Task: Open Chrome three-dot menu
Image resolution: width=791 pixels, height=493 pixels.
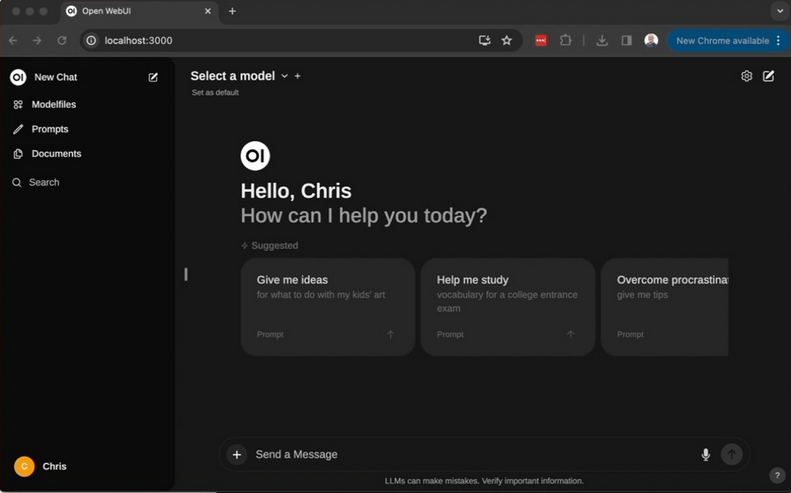Action: [778, 40]
